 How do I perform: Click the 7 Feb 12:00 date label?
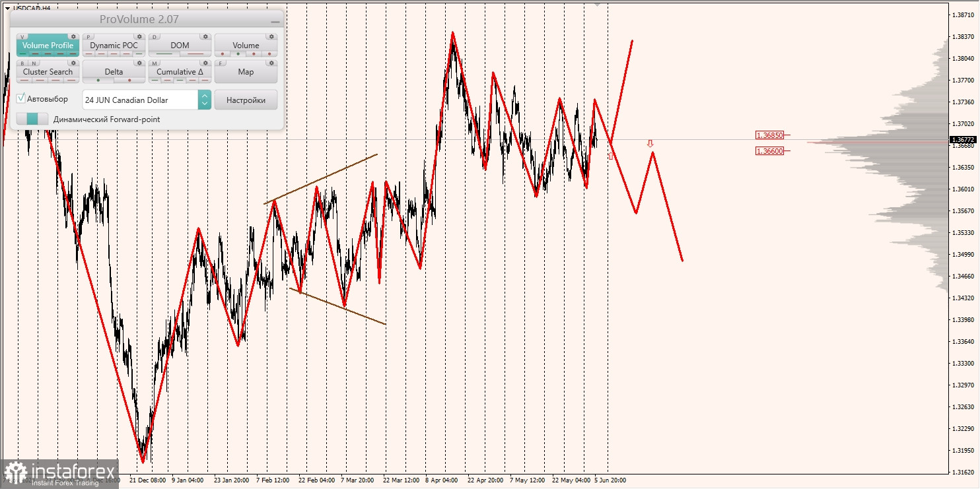[x=273, y=480]
